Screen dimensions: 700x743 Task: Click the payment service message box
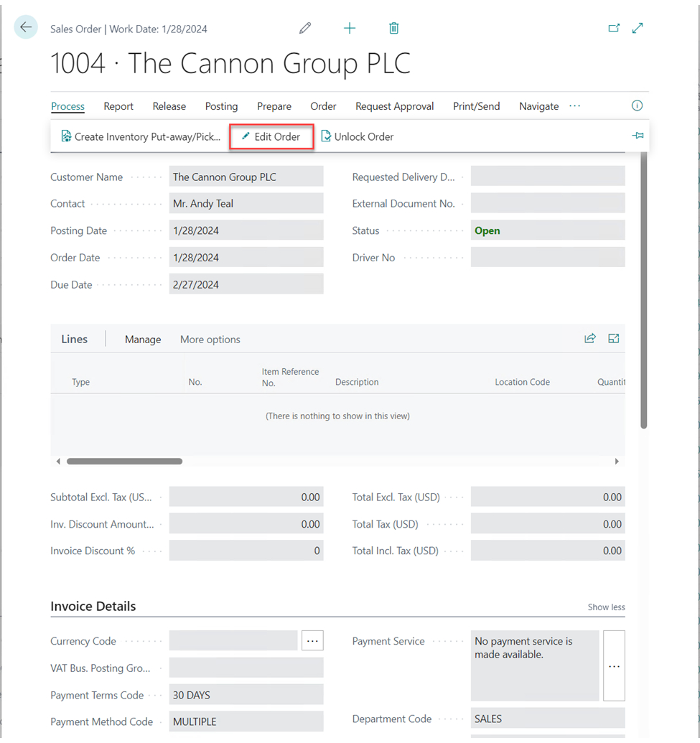pos(535,665)
